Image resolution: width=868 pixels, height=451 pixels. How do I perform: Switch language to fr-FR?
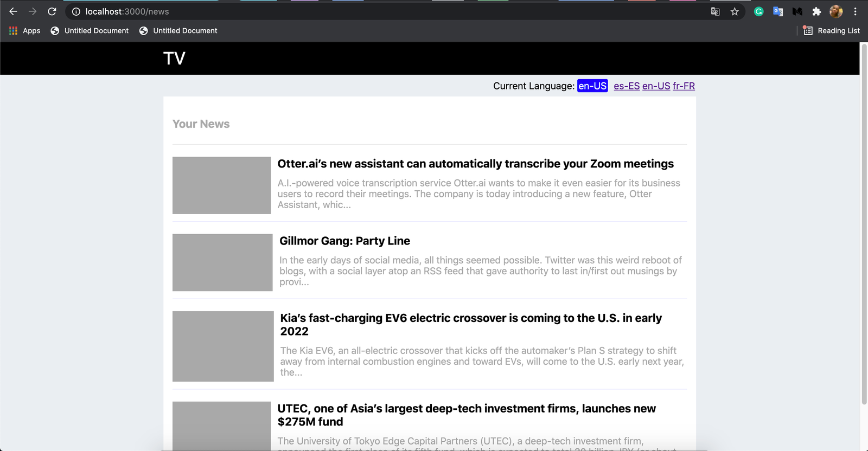[684, 86]
